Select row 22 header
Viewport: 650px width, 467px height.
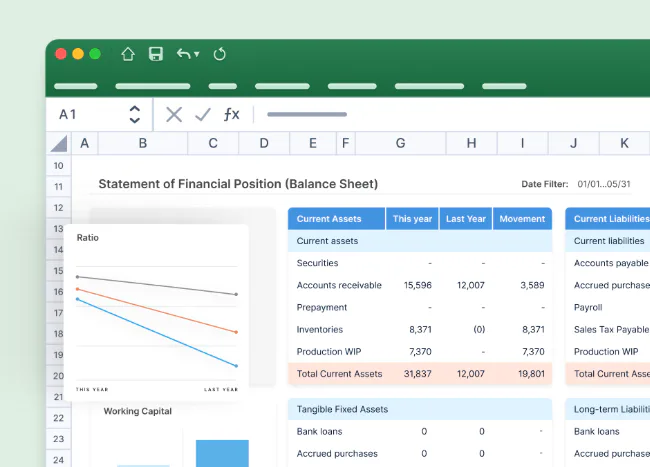pos(58,418)
